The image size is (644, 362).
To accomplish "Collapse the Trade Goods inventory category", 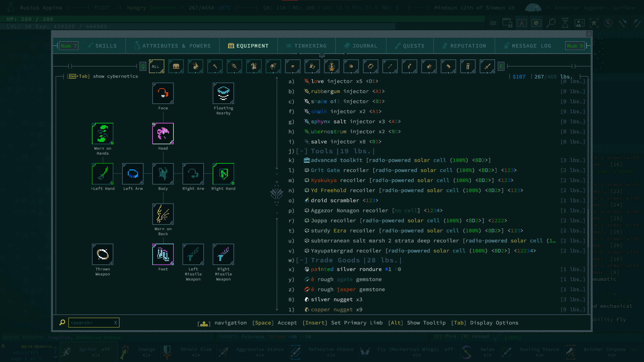I will 302,260.
